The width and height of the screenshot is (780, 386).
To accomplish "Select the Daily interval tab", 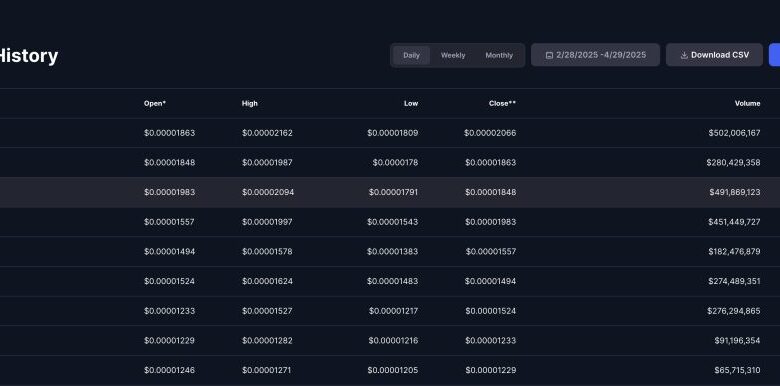I will [x=411, y=55].
